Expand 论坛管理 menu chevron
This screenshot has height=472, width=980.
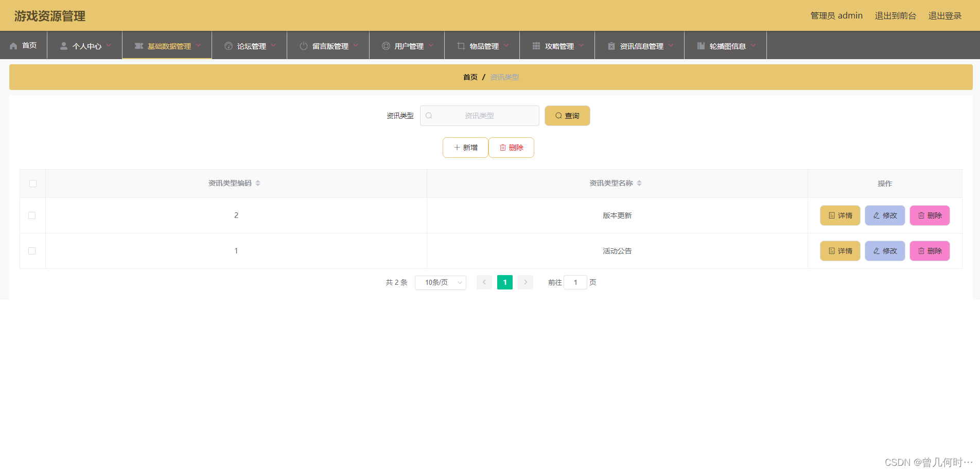click(x=273, y=45)
